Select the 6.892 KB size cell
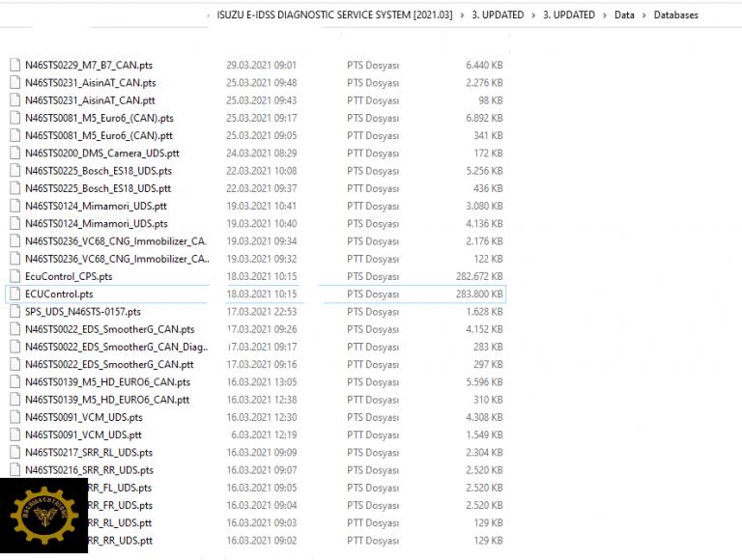This screenshot has width=742, height=560. 484,118
